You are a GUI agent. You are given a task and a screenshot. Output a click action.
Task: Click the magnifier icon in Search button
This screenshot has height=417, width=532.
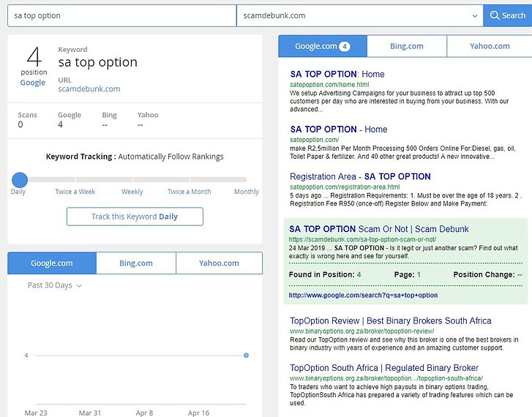[495, 15]
